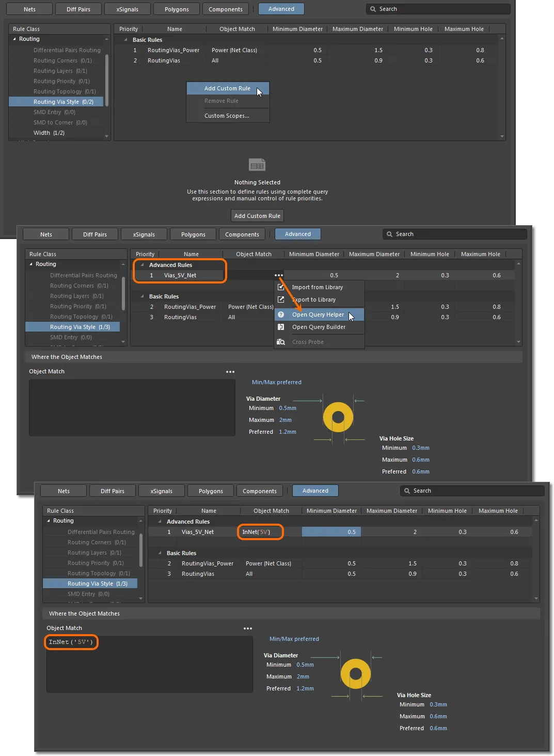Click rules table scrollbar down arrow in top window
The height and width of the screenshot is (756, 554).
click(502, 136)
